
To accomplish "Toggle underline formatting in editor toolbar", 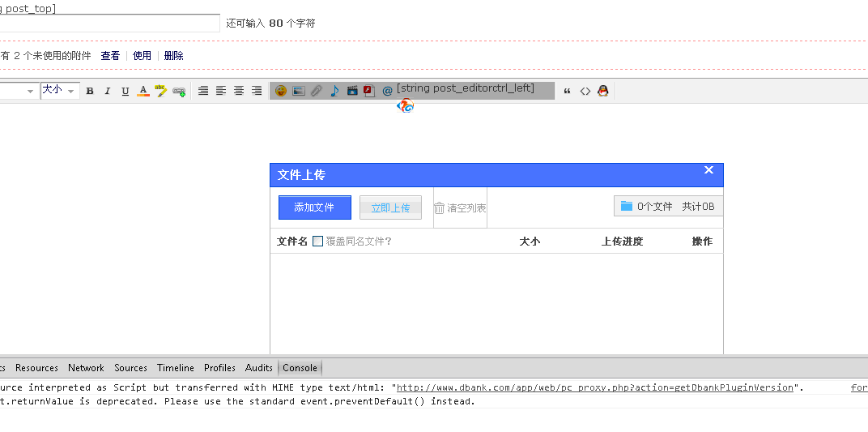I will pyautogui.click(x=126, y=92).
